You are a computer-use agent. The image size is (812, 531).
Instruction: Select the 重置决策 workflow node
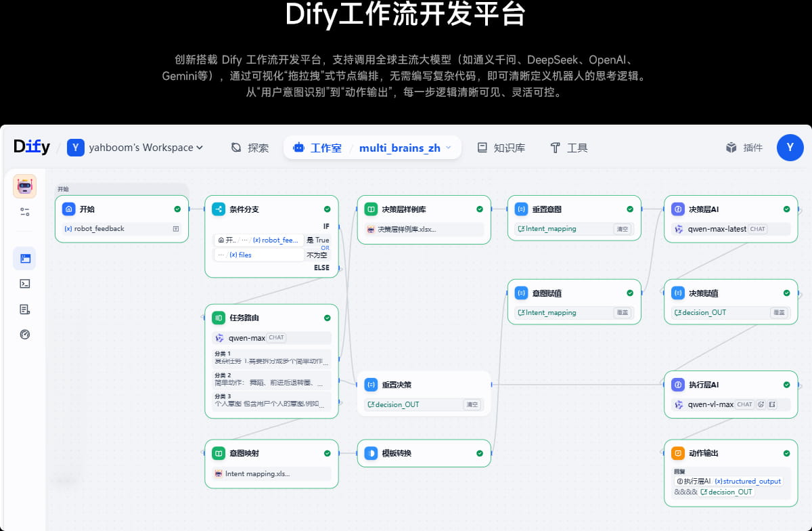(424, 393)
